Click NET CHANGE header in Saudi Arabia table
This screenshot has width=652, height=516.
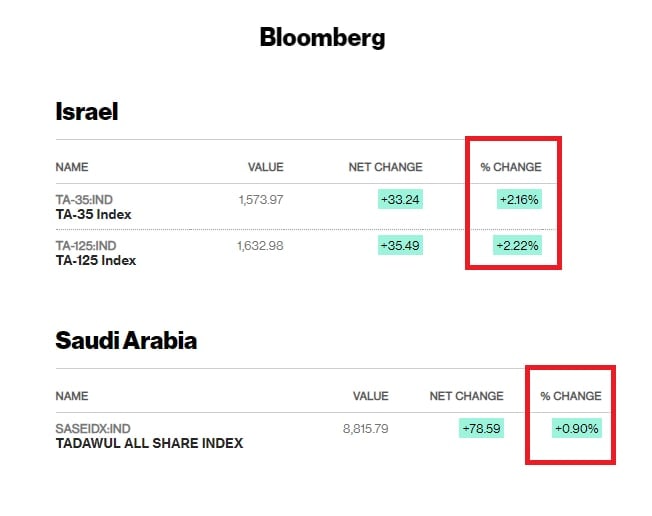[466, 396]
